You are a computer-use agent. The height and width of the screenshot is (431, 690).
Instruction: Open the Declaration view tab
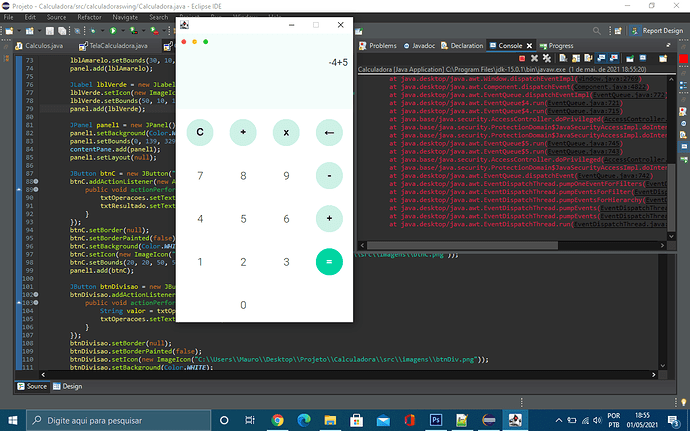coord(462,46)
